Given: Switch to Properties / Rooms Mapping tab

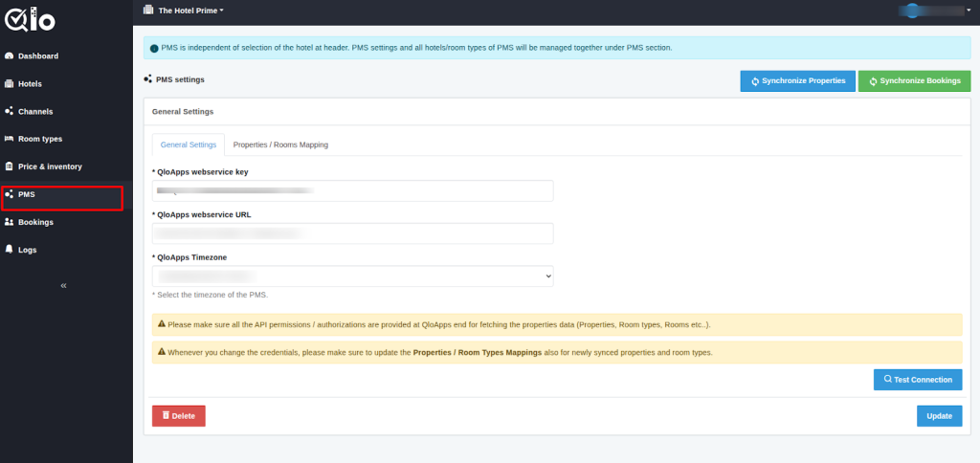Looking at the screenshot, I should point(280,144).
